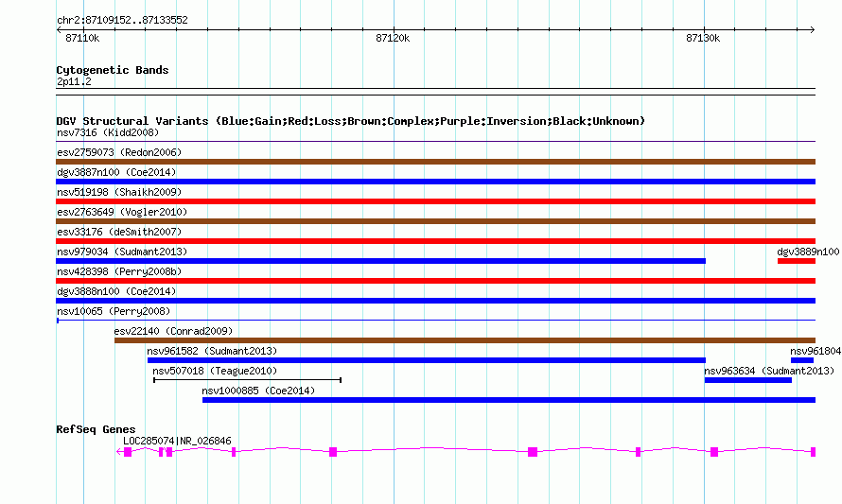Image resolution: width=842 pixels, height=504 pixels.
Task: Click the nsv519198 (Shaikh2009) label
Action: pos(119,192)
